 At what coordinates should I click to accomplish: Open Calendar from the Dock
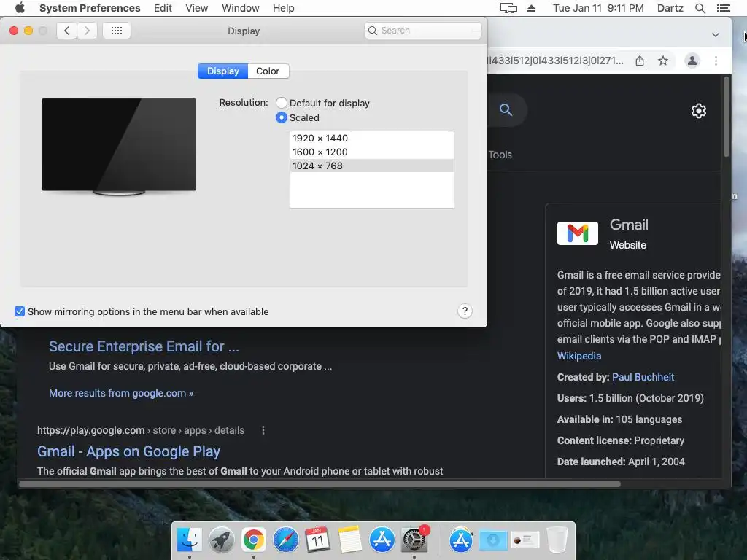coord(317,540)
